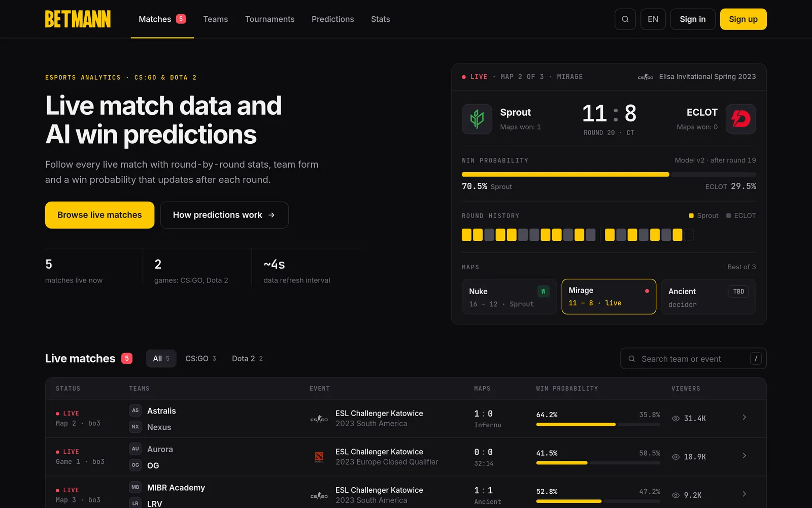812x508 pixels.
Task: Expand the Astralis vs Nexus row chevron
Action: pyautogui.click(x=745, y=418)
